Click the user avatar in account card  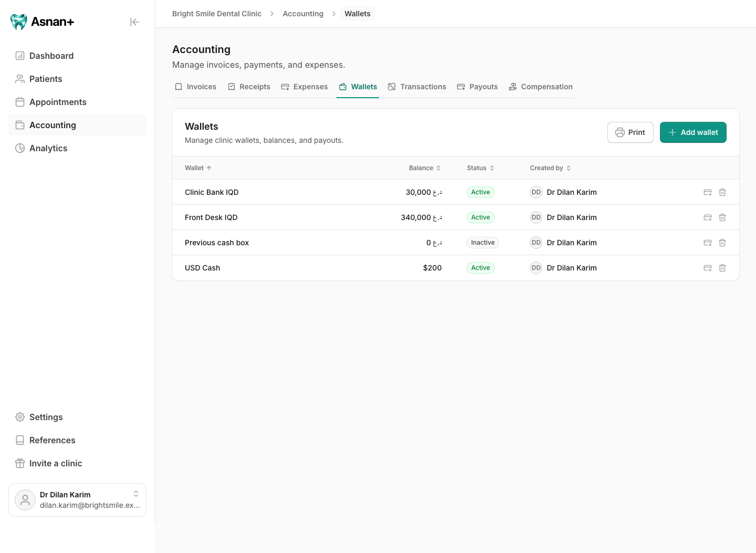(25, 500)
